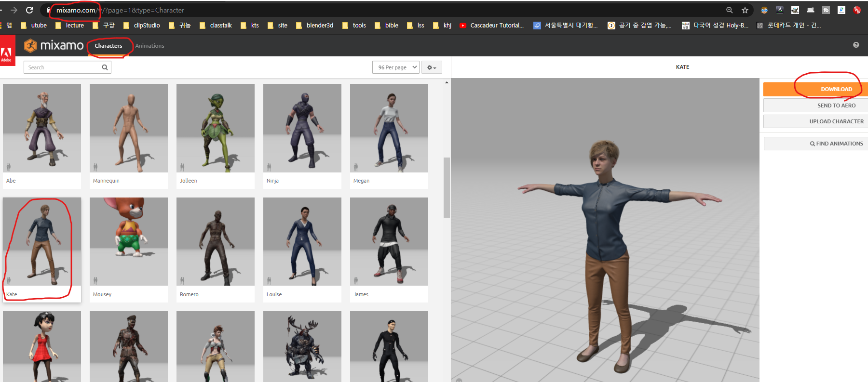The image size is (868, 382).
Task: Click FIND ANIMATIONS button
Action: pyautogui.click(x=815, y=144)
